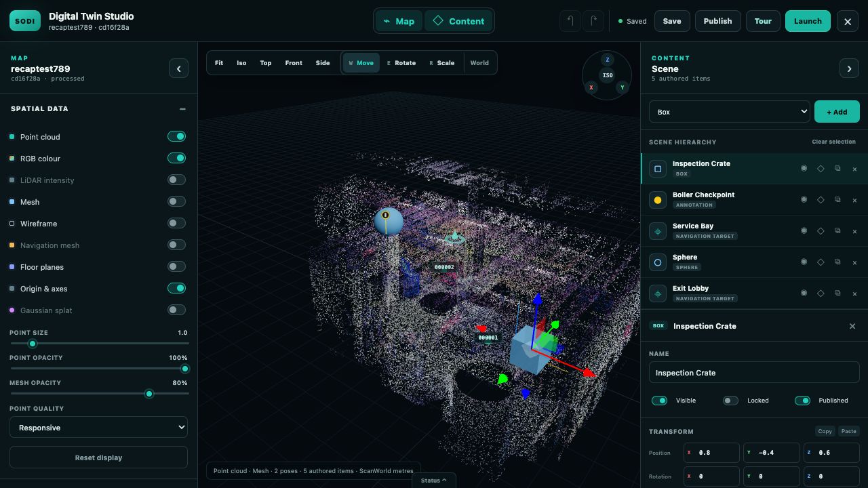Screen dimensions: 868x488
Task: Delete the Inspection Crate from hierarchy
Action: pos(854,169)
